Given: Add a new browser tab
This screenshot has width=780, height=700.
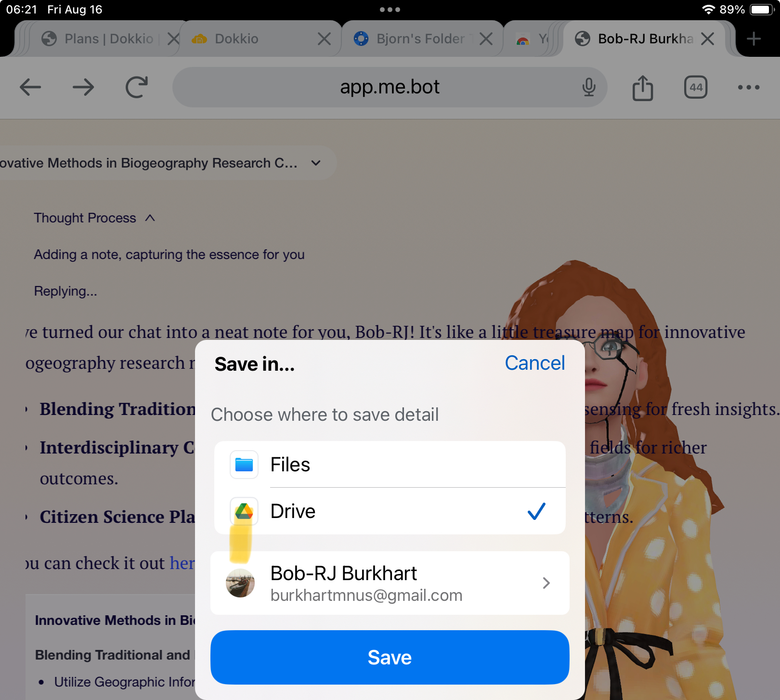Looking at the screenshot, I should (x=754, y=39).
